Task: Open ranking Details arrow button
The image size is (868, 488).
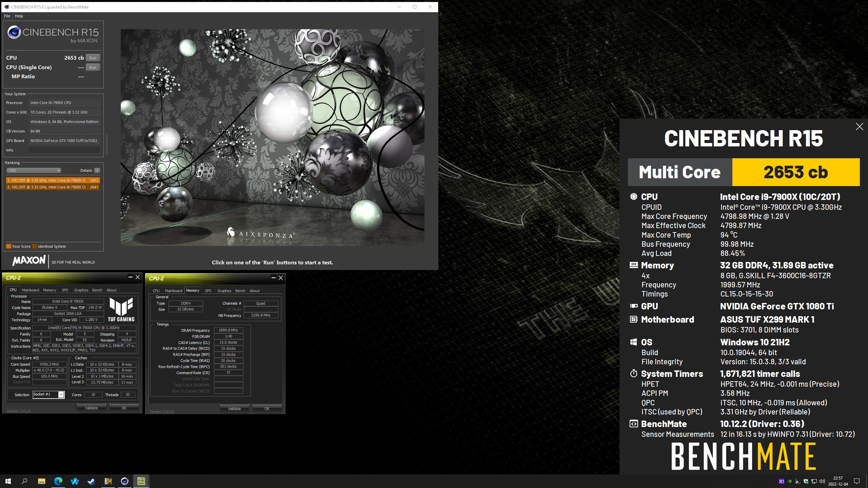Action: tap(97, 170)
